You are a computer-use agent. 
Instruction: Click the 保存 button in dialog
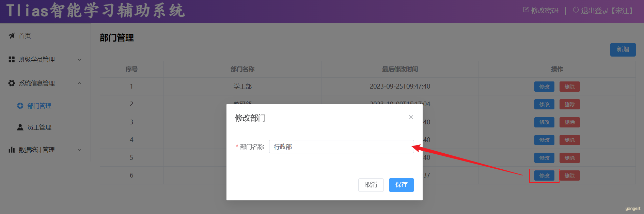(x=401, y=185)
